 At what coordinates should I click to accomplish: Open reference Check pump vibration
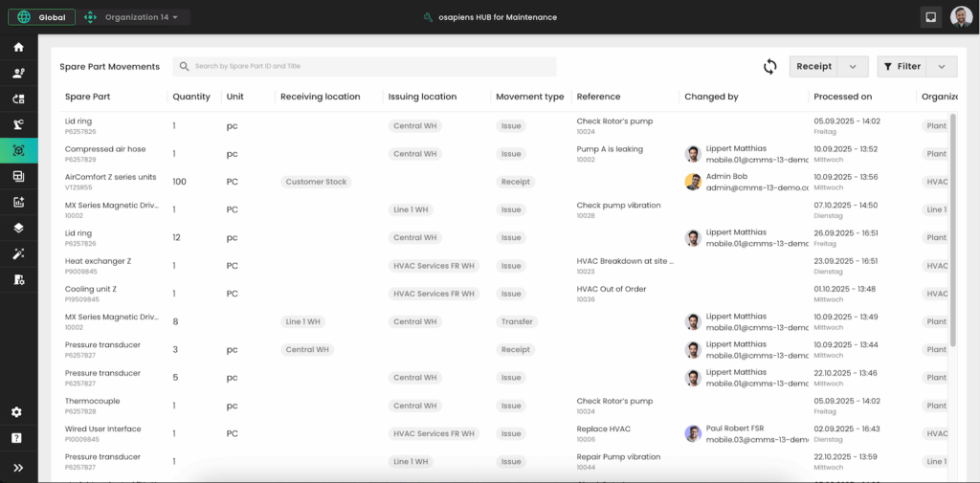pyautogui.click(x=618, y=205)
